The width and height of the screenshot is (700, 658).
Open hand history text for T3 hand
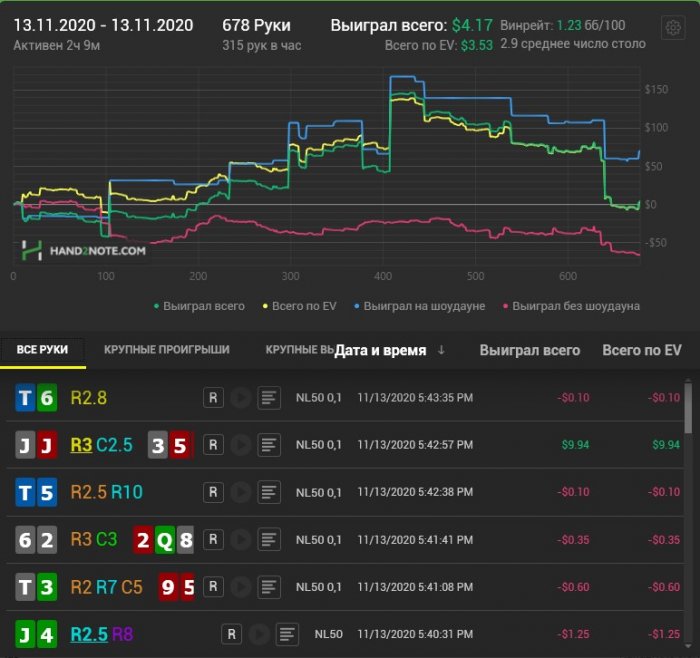coord(268,587)
